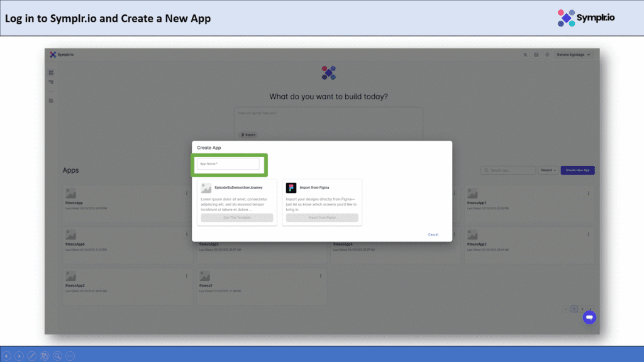Go to page 2 of apps
Screen dimensions: 644x362
(582, 309)
